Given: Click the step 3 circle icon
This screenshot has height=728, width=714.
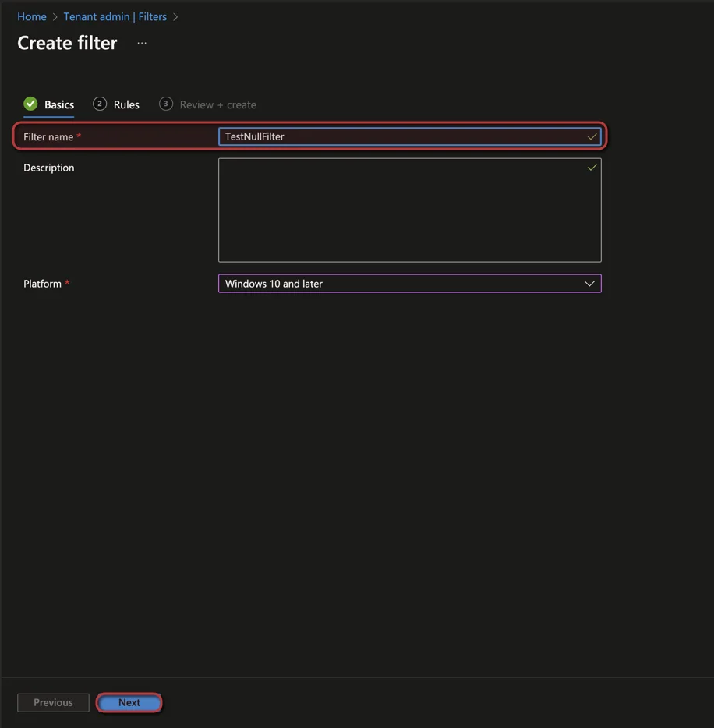Looking at the screenshot, I should tap(166, 104).
